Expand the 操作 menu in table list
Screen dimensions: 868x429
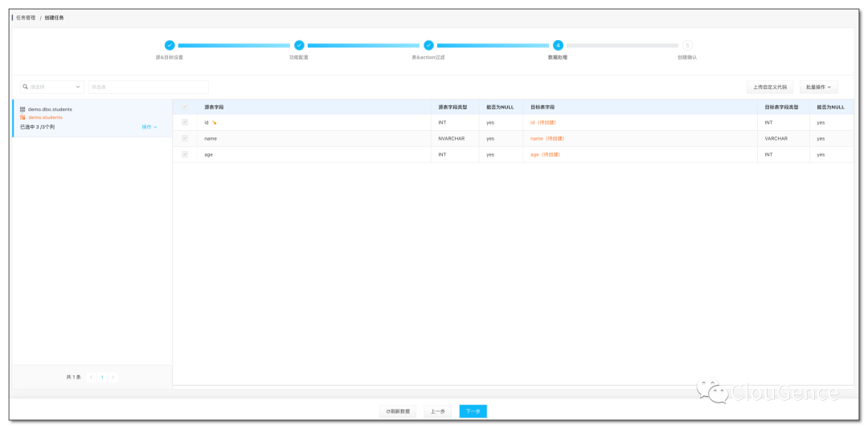click(149, 127)
